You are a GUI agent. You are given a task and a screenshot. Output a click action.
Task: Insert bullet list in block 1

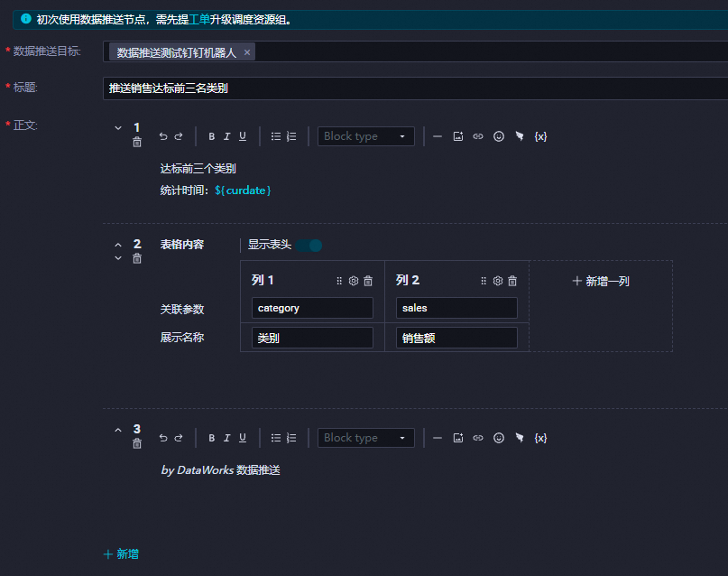[276, 136]
